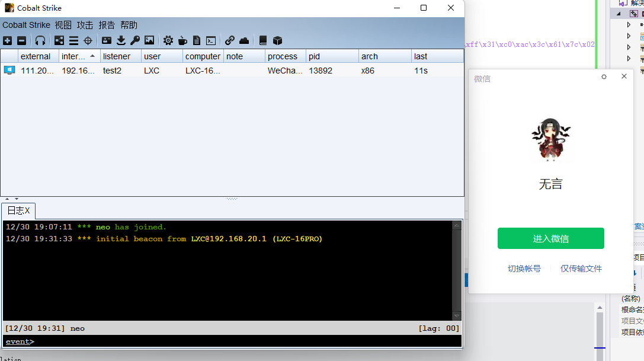Click the terminal scripted web delivery icon
The image size is (644, 361).
tap(211, 40)
